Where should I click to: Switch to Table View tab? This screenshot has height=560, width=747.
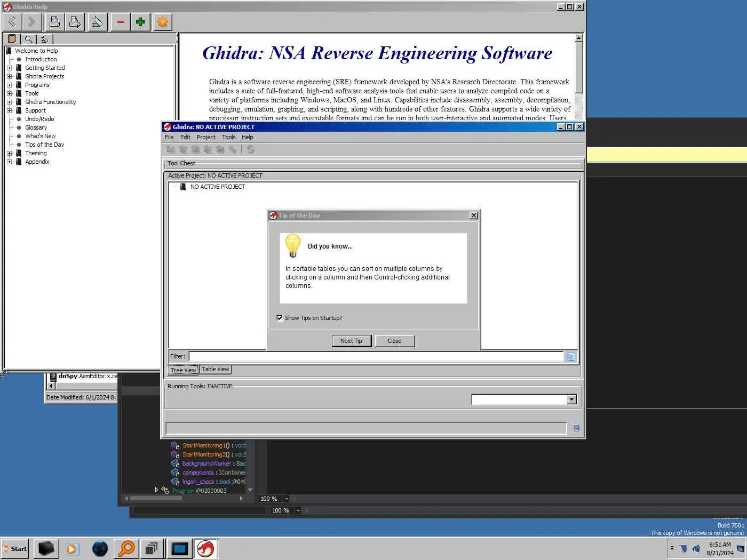point(215,369)
